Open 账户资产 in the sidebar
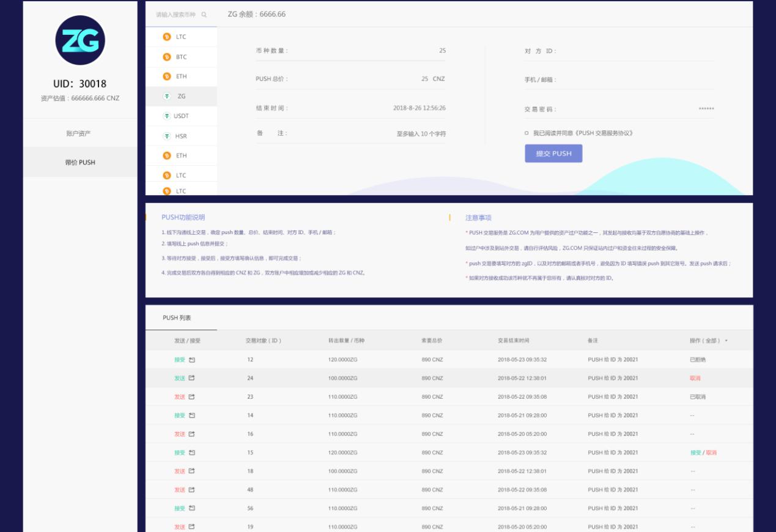 [80, 133]
